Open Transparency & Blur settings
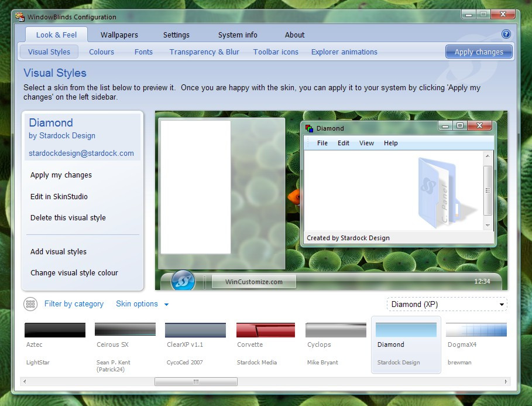Screen dimensions: 532x406 (204, 52)
